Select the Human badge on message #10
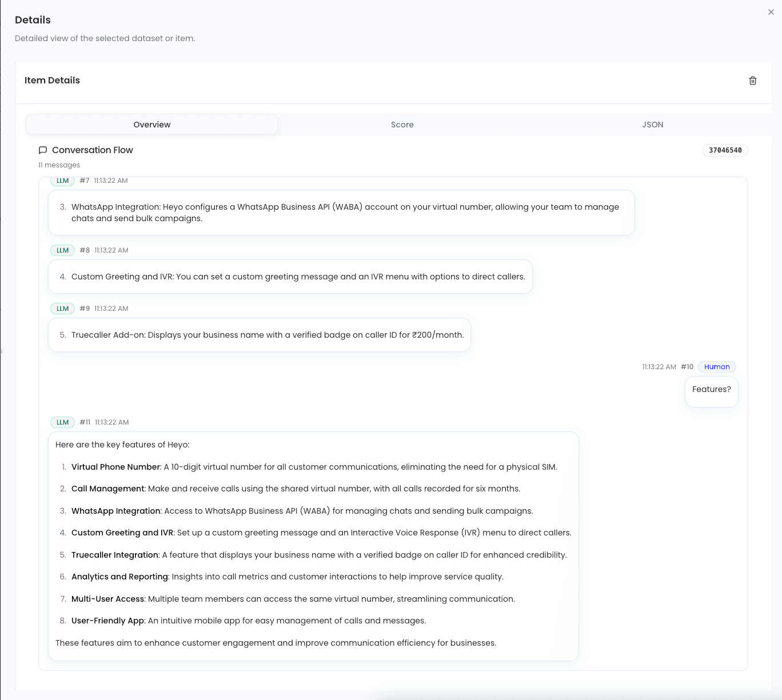 (x=716, y=366)
